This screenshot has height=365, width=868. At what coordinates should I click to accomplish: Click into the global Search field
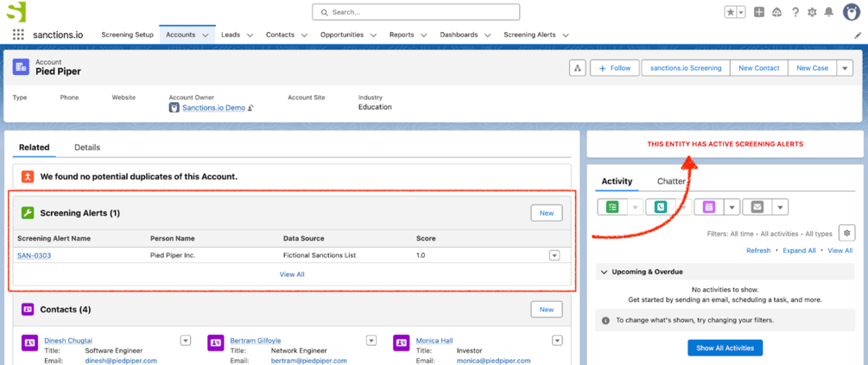[x=415, y=11]
